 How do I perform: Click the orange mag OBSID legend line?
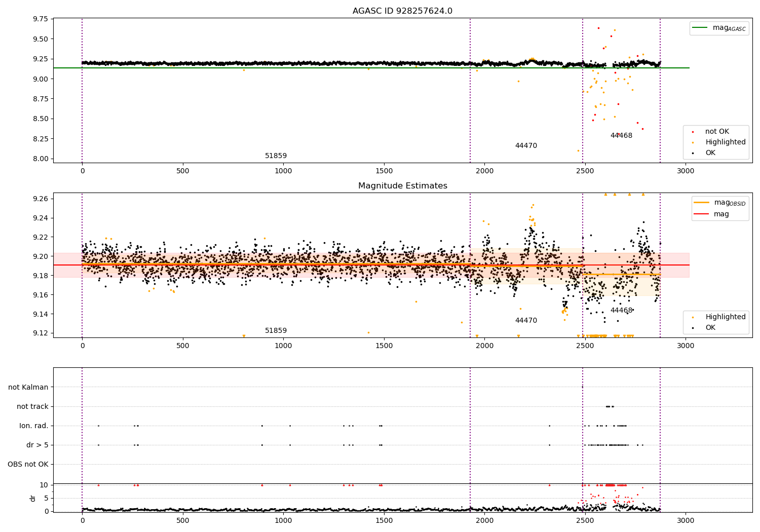click(x=702, y=203)
